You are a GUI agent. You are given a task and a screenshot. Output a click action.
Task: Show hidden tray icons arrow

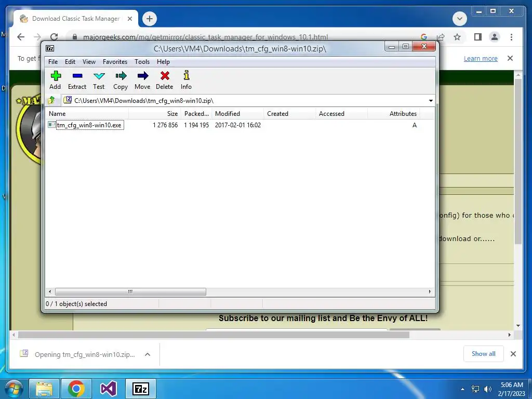tap(462, 389)
